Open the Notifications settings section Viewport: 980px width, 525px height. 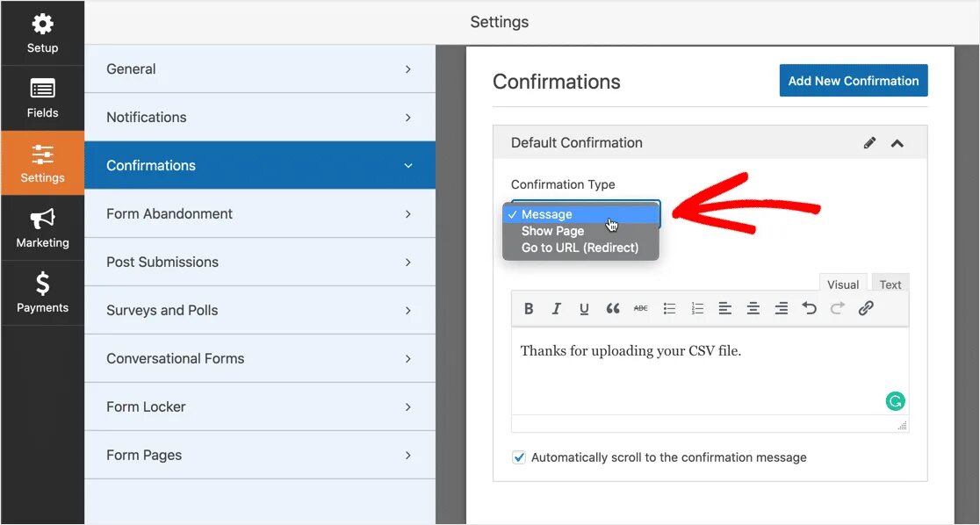pos(260,117)
